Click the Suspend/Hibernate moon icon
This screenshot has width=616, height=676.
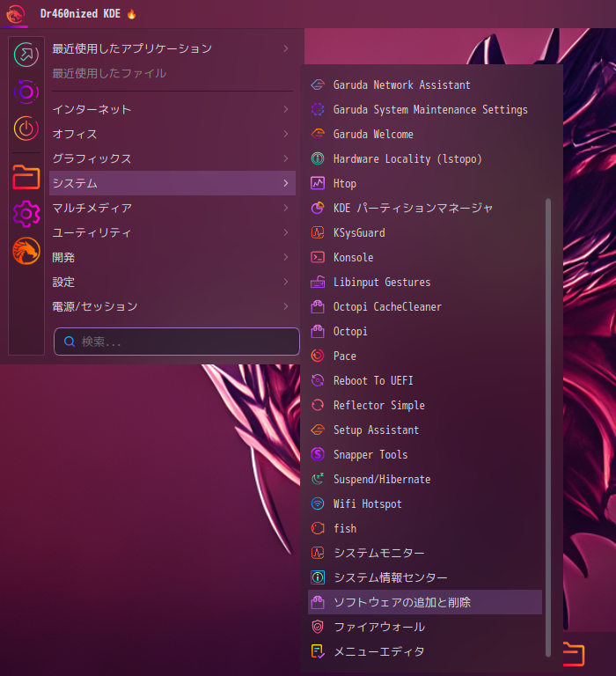tap(318, 479)
